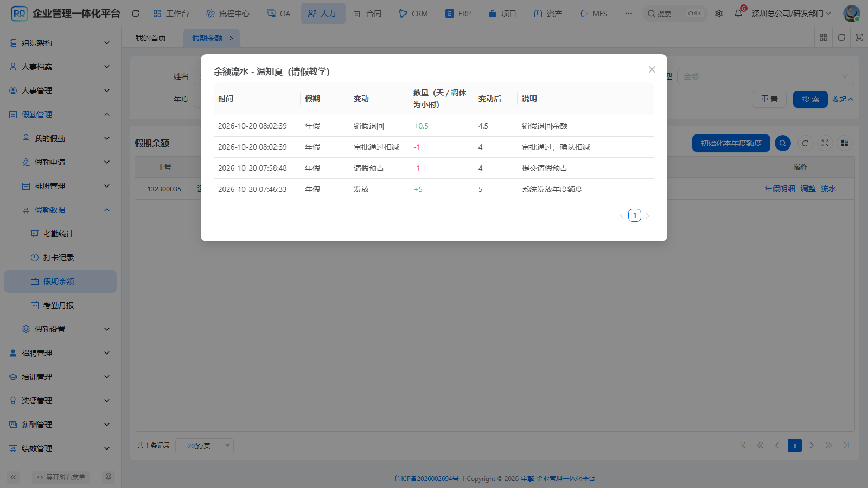Collapse the sidebar with the double-arrow icon
Image resolution: width=868 pixels, height=488 pixels.
click(x=13, y=477)
